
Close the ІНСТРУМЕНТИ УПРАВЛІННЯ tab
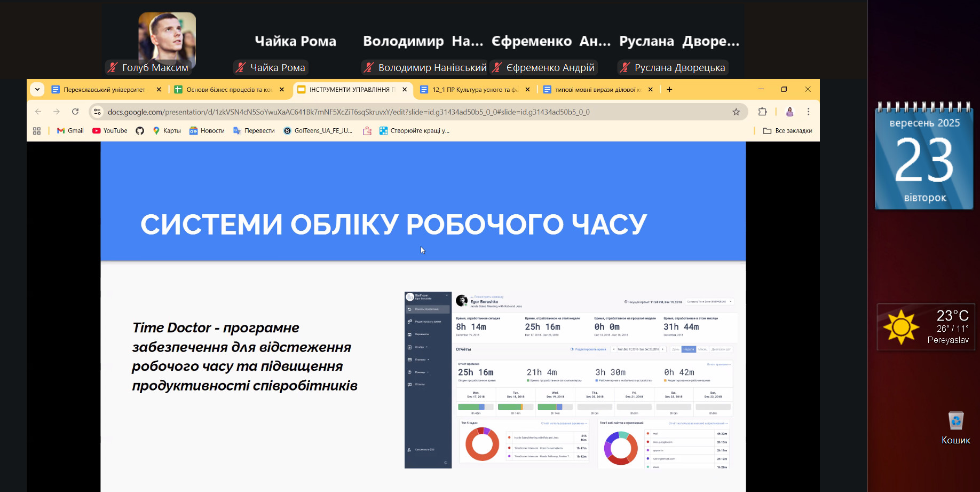click(x=405, y=90)
